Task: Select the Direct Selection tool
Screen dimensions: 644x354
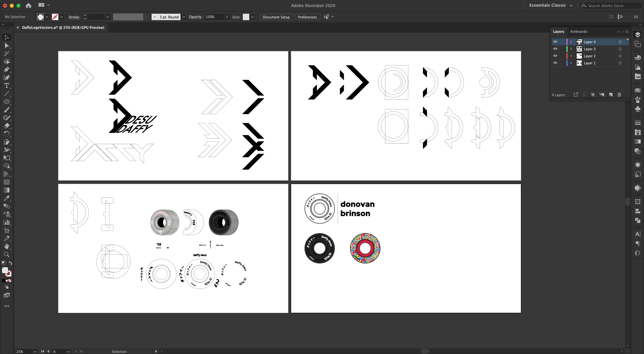Action: point(7,45)
